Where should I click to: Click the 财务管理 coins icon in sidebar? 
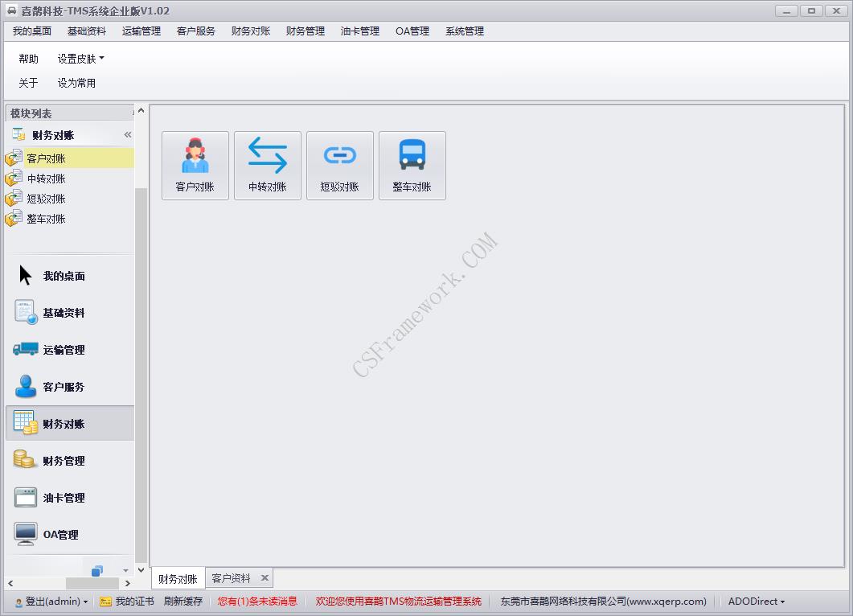tap(23, 460)
